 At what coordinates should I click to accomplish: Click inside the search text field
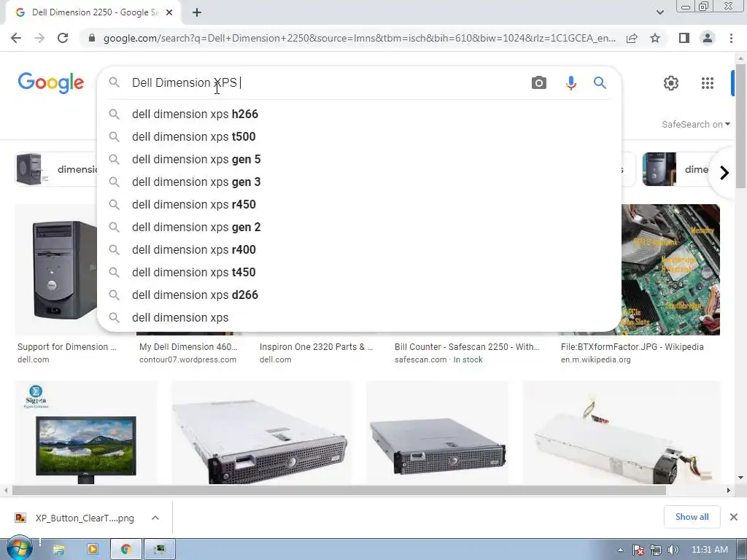point(326,83)
